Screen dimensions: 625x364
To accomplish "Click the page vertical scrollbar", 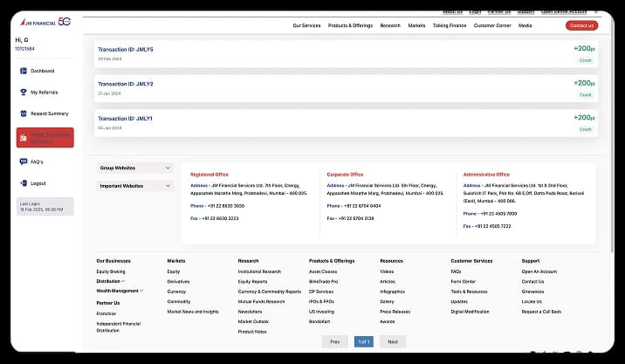I will 612,135.
